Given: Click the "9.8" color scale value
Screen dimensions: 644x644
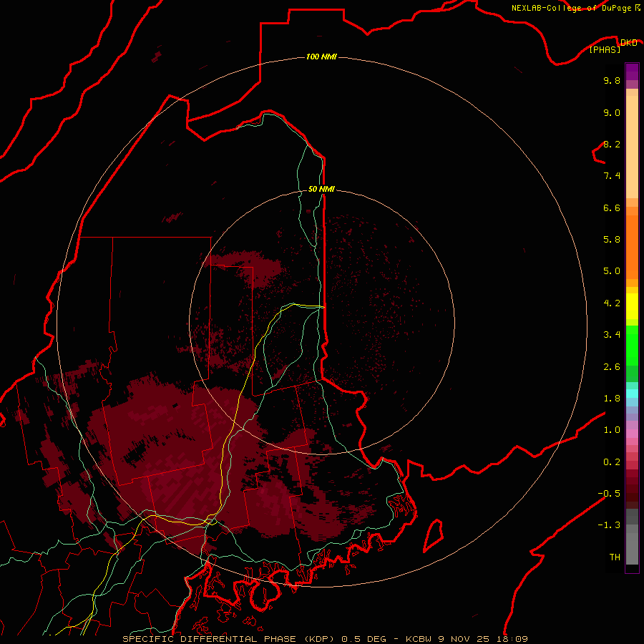Looking at the screenshot, I should pyautogui.click(x=612, y=80).
